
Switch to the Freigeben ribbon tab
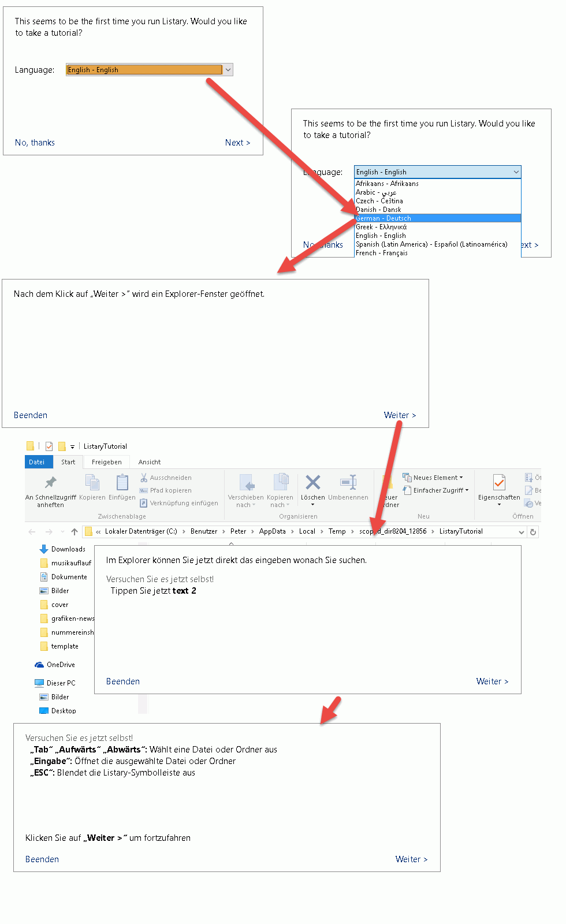tap(107, 462)
